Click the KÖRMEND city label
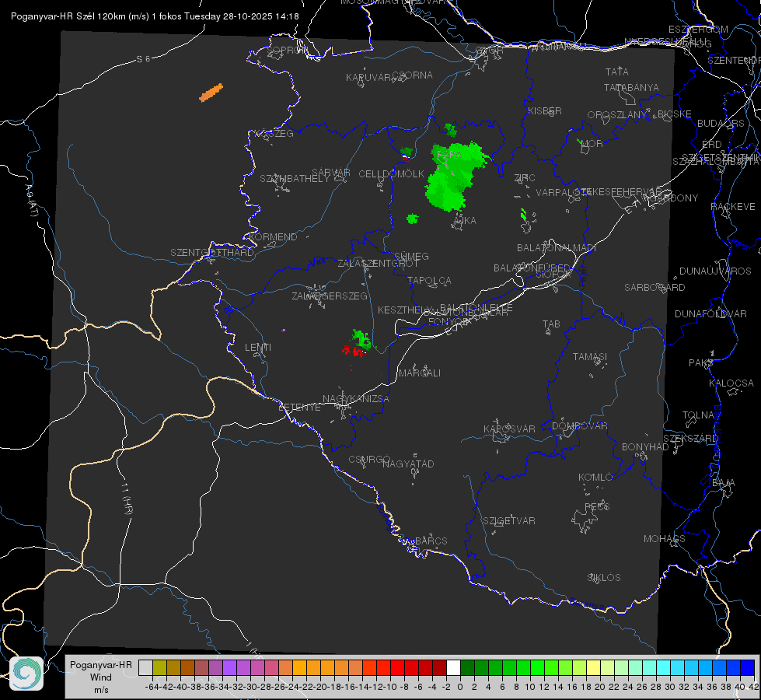 point(272,236)
